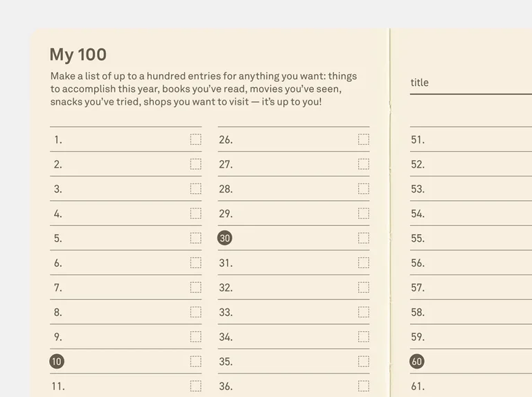The image size is (532, 397).
Task: Select the entry line numbered 28
Action: point(294,188)
